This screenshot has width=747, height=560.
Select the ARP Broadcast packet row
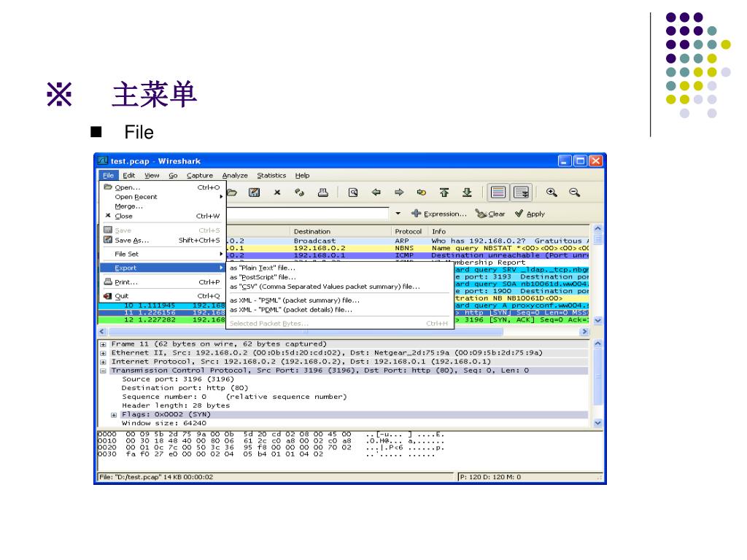(x=408, y=241)
